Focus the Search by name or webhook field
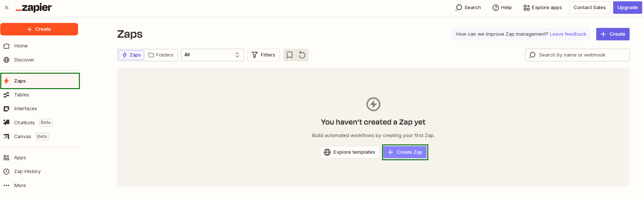644x197 pixels. click(x=577, y=55)
